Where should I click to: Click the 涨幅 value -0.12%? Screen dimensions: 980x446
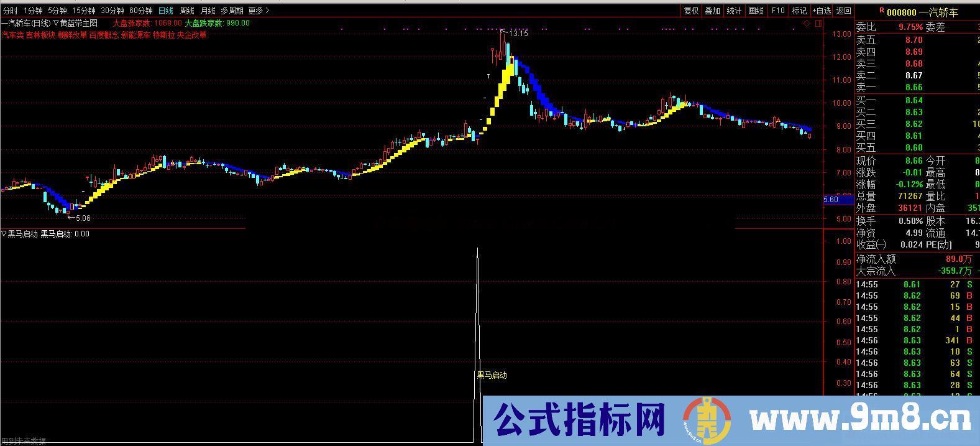click(909, 184)
